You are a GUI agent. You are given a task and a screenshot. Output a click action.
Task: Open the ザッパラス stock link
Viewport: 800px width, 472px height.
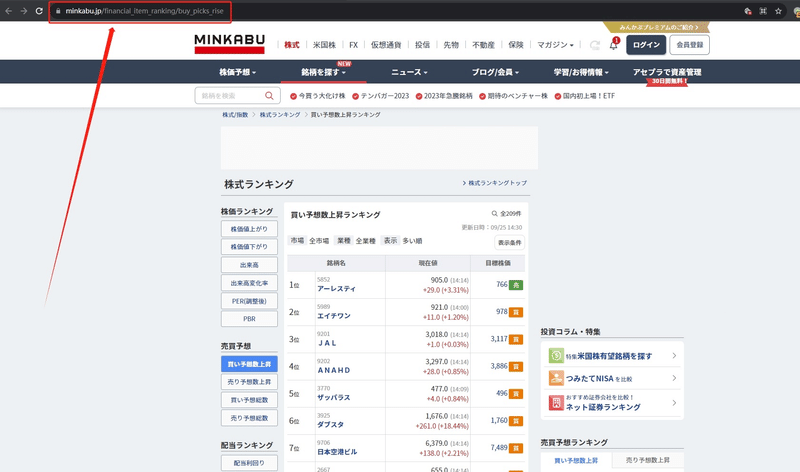tap(334, 398)
